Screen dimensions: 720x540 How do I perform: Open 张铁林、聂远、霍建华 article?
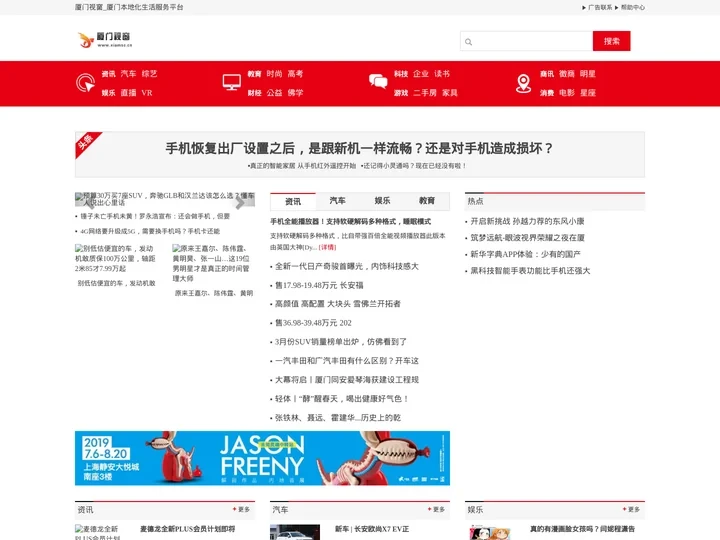[338, 418]
